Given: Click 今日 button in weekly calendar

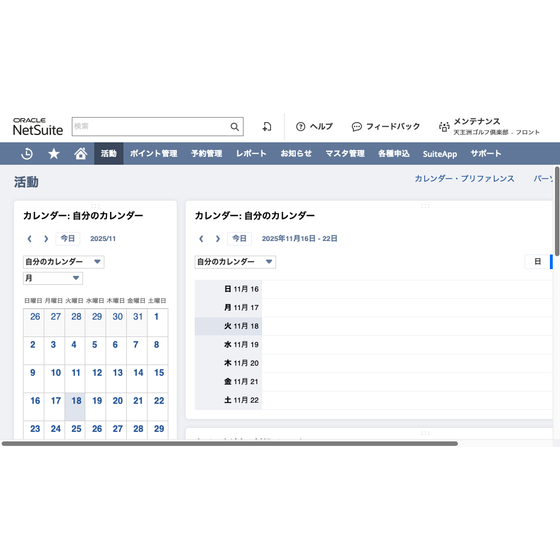Looking at the screenshot, I should (239, 239).
